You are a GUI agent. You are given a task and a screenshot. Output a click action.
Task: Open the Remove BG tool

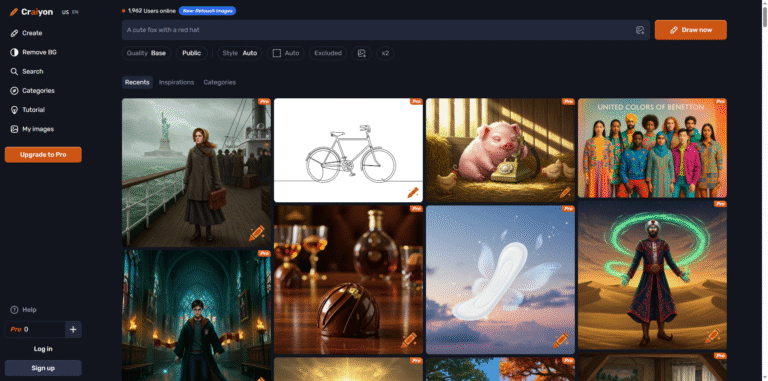tap(33, 52)
